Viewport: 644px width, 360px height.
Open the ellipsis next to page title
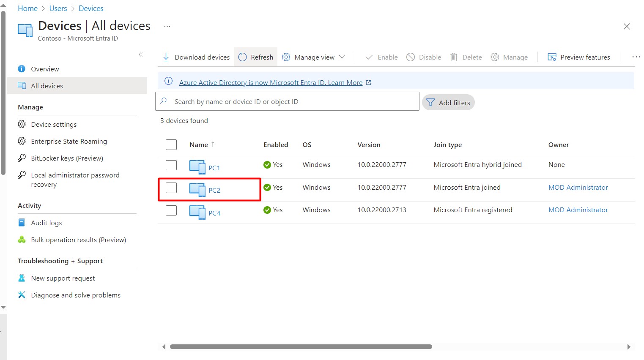pyautogui.click(x=167, y=26)
